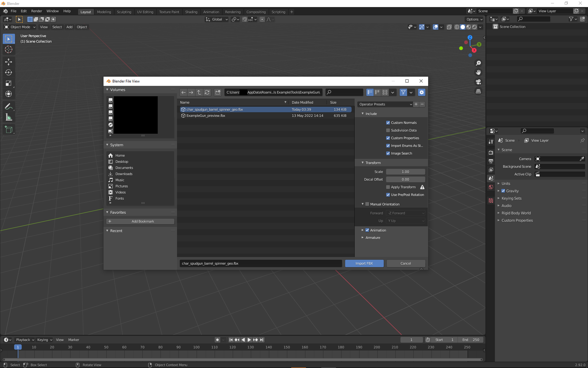Select the Annotate tool
The width and height of the screenshot is (588, 368).
click(x=9, y=107)
